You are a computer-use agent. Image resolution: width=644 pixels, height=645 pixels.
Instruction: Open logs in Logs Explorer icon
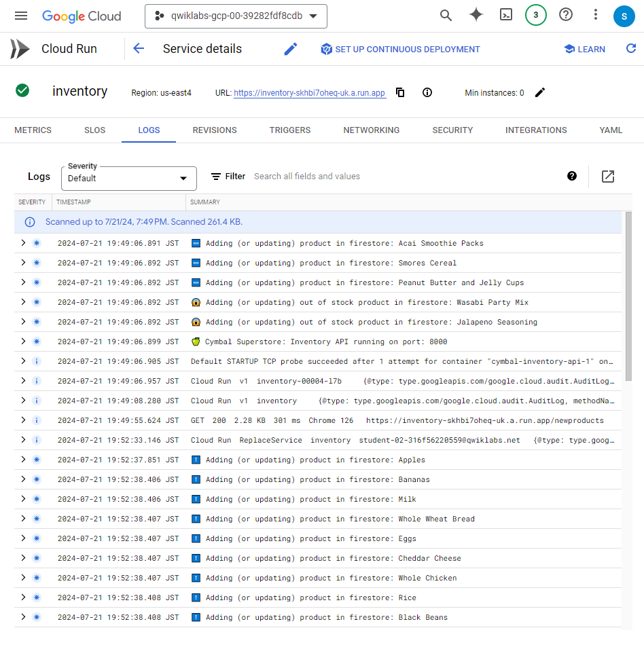click(608, 176)
